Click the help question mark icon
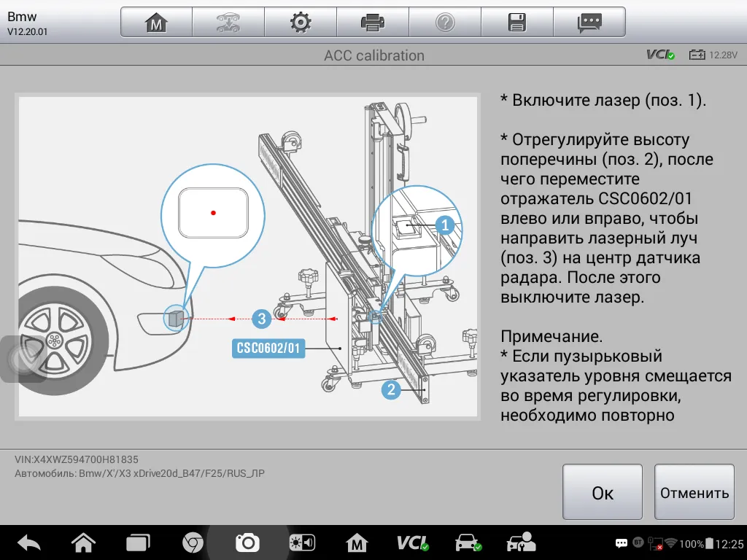The image size is (747, 560). 444,23
